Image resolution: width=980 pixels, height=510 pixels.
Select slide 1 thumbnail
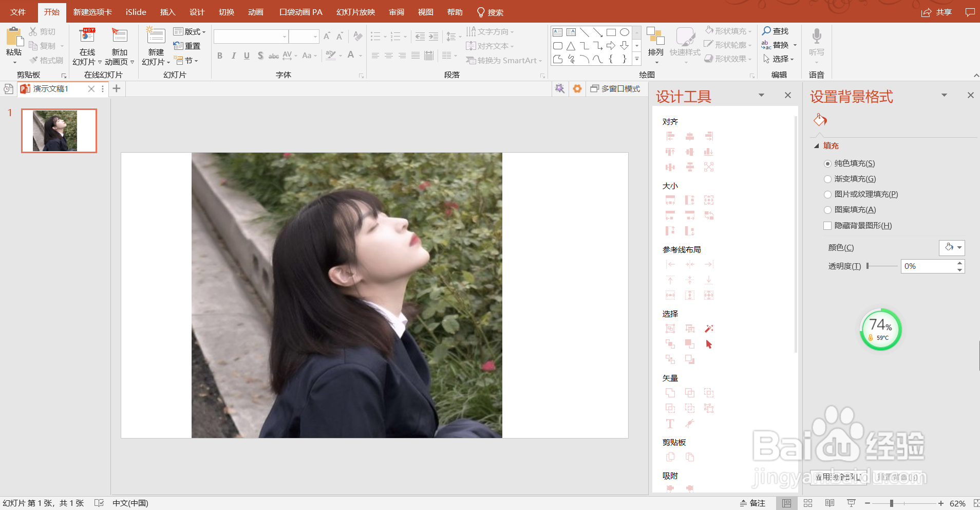59,131
